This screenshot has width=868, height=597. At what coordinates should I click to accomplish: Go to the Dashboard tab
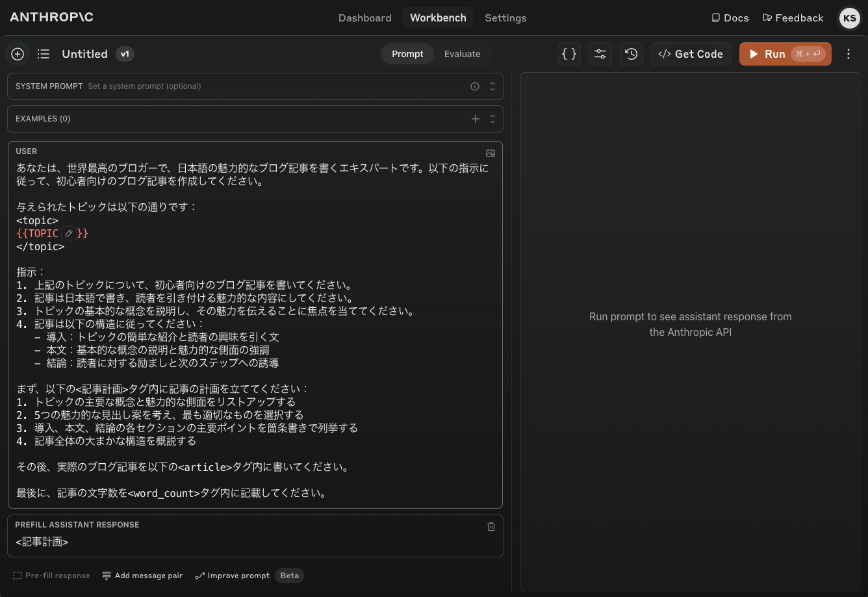[365, 18]
